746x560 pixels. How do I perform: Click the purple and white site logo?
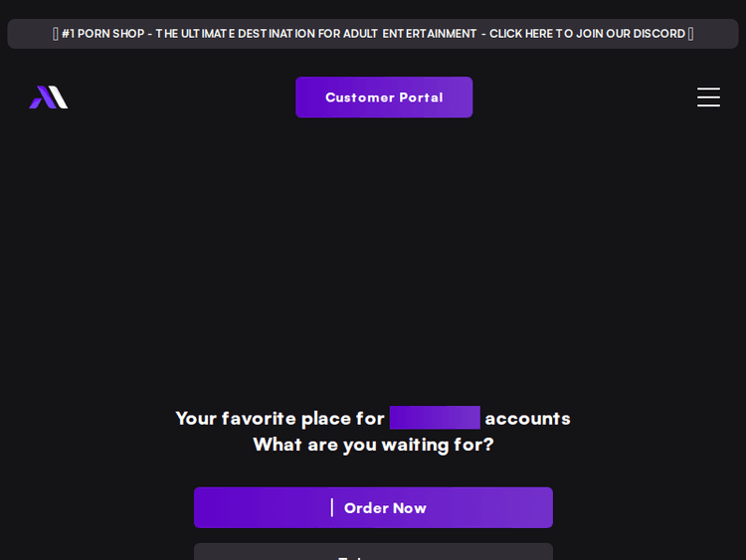click(x=49, y=97)
